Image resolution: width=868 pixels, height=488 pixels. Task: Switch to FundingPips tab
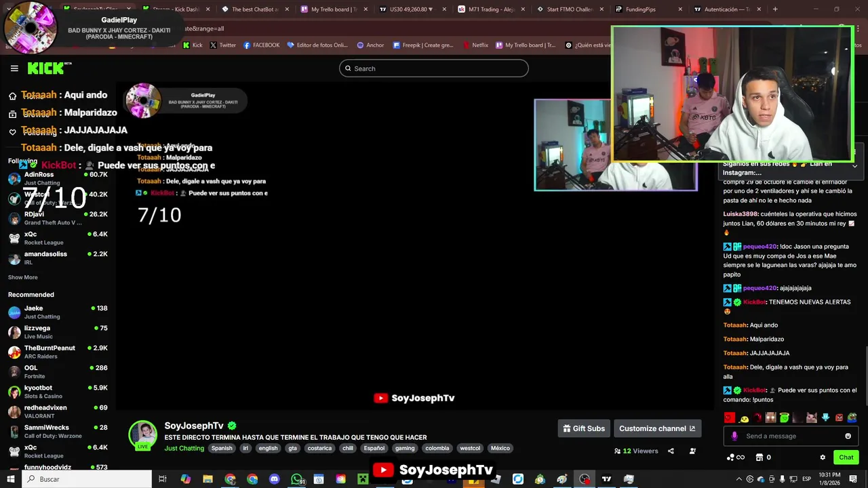click(648, 9)
